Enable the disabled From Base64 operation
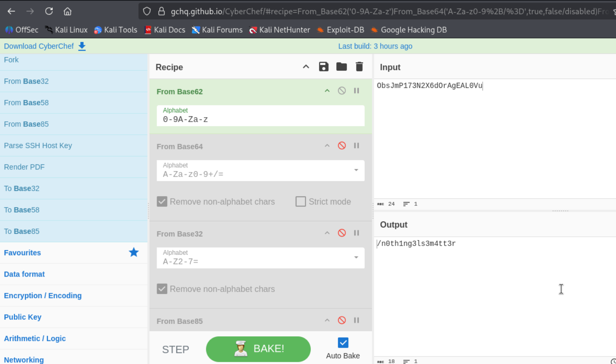 [x=342, y=146]
